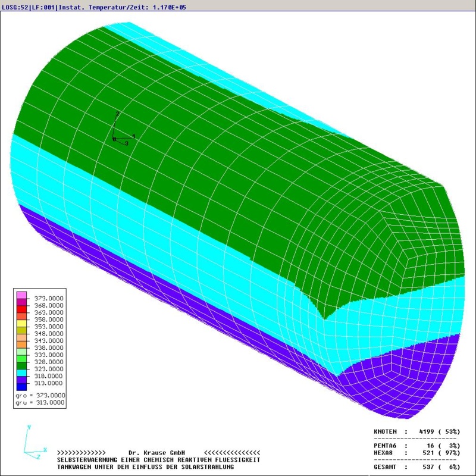The width and height of the screenshot is (476, 476).
Task: Click the bottom dark blue legend swatch
Action: [x=21, y=387]
